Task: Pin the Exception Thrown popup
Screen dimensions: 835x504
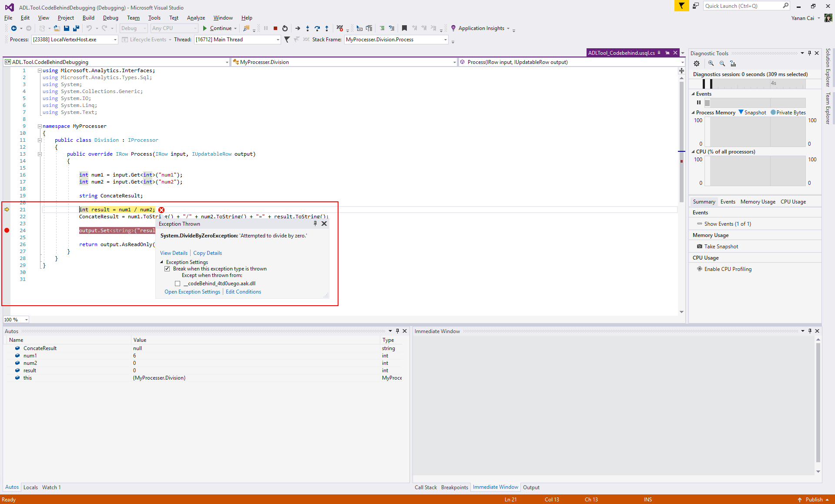Action: click(315, 224)
